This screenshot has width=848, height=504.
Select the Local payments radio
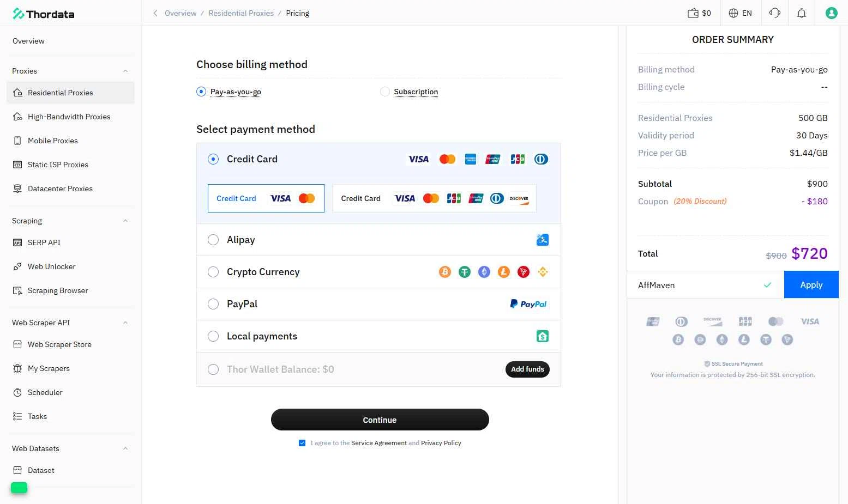coord(213,336)
